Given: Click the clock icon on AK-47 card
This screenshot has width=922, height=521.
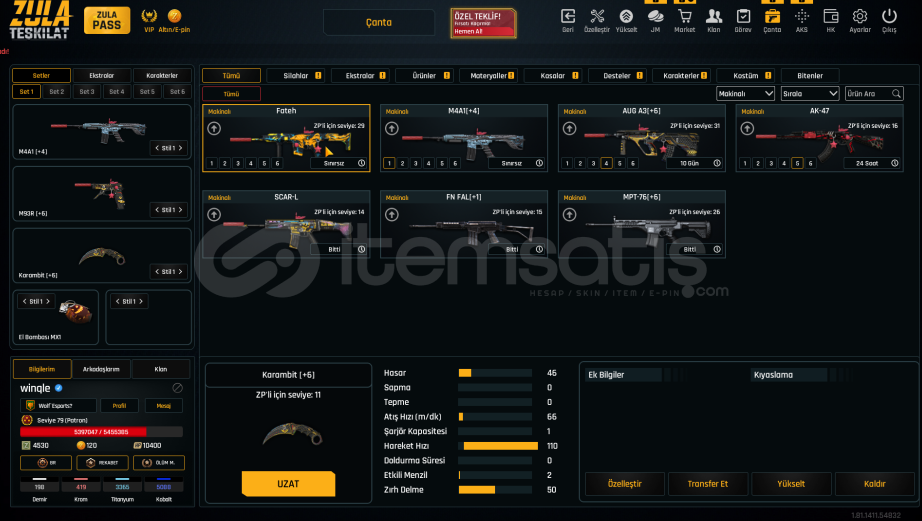Looking at the screenshot, I should pos(894,163).
